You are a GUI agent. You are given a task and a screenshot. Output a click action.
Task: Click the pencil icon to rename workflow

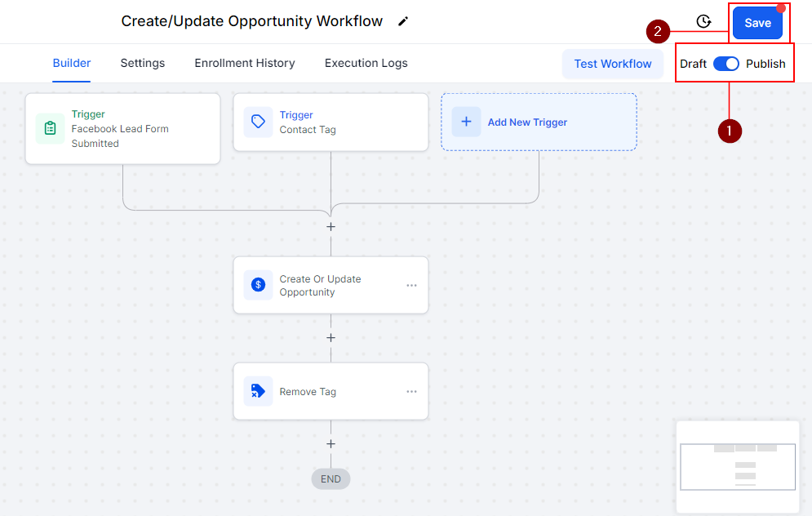(402, 22)
